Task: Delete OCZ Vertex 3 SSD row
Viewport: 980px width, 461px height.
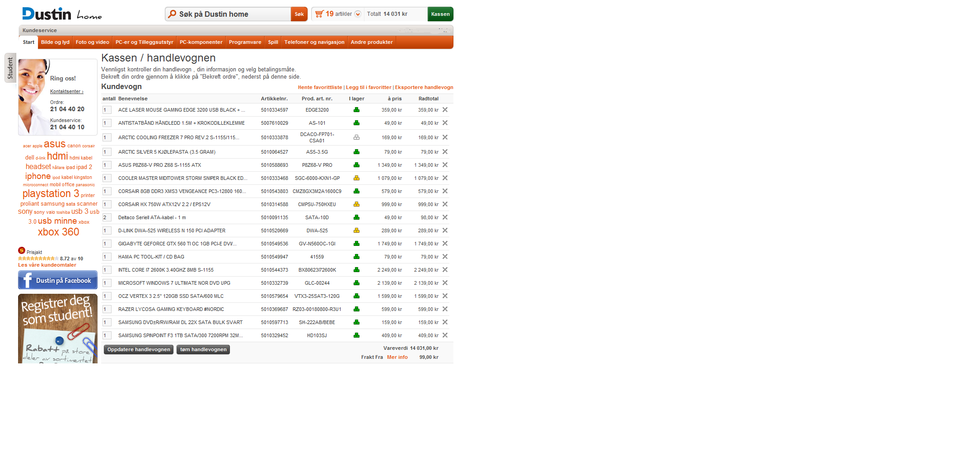Action: pos(445,296)
